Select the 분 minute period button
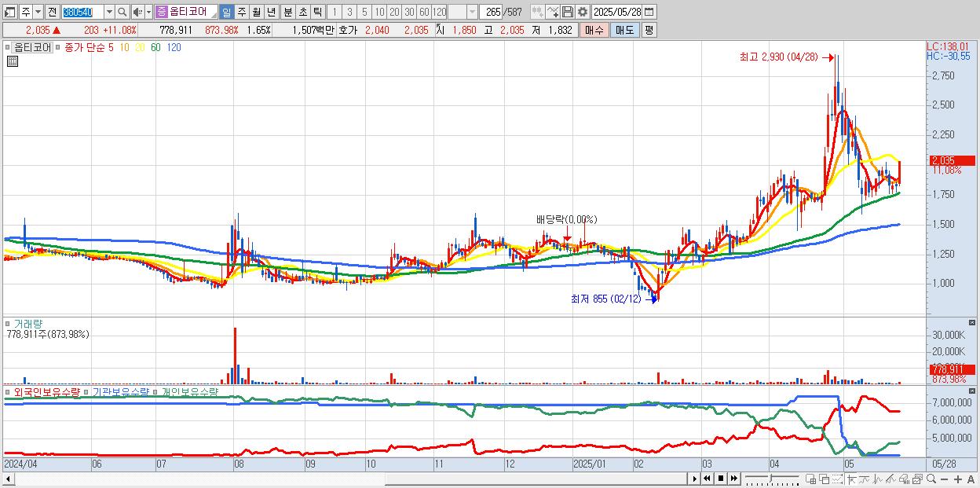The height and width of the screenshot is (488, 980). (287, 12)
